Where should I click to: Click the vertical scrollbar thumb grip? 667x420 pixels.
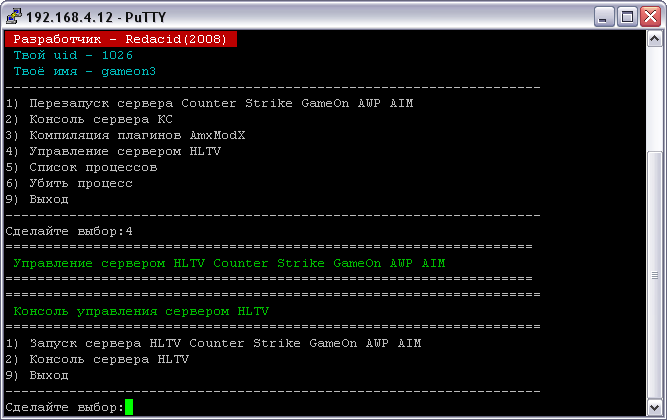pos(654,275)
